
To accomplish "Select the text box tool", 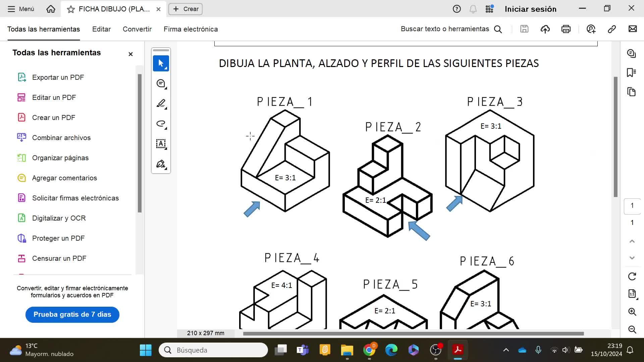I will click(161, 144).
